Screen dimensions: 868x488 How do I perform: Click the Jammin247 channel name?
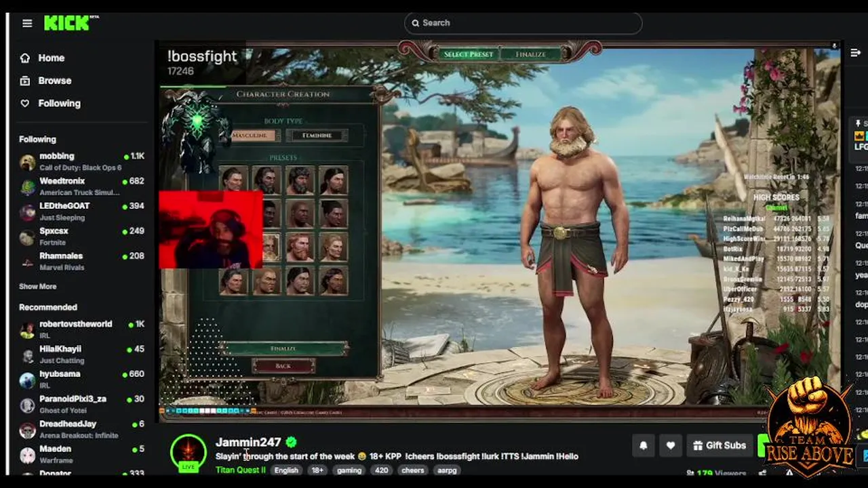click(x=248, y=443)
